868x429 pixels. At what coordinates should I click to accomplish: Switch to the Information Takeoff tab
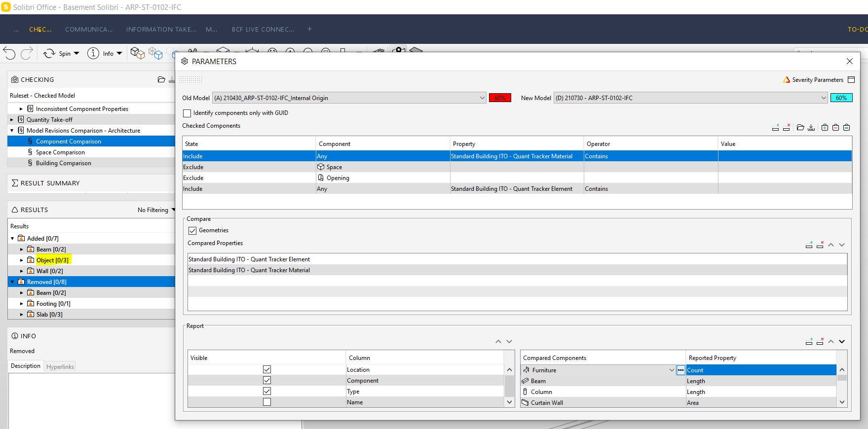tap(161, 30)
